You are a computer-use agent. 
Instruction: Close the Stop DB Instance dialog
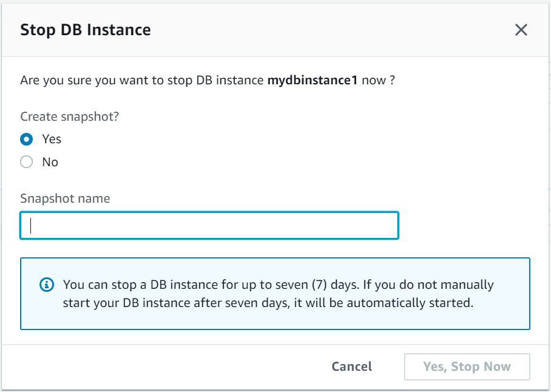coord(521,30)
